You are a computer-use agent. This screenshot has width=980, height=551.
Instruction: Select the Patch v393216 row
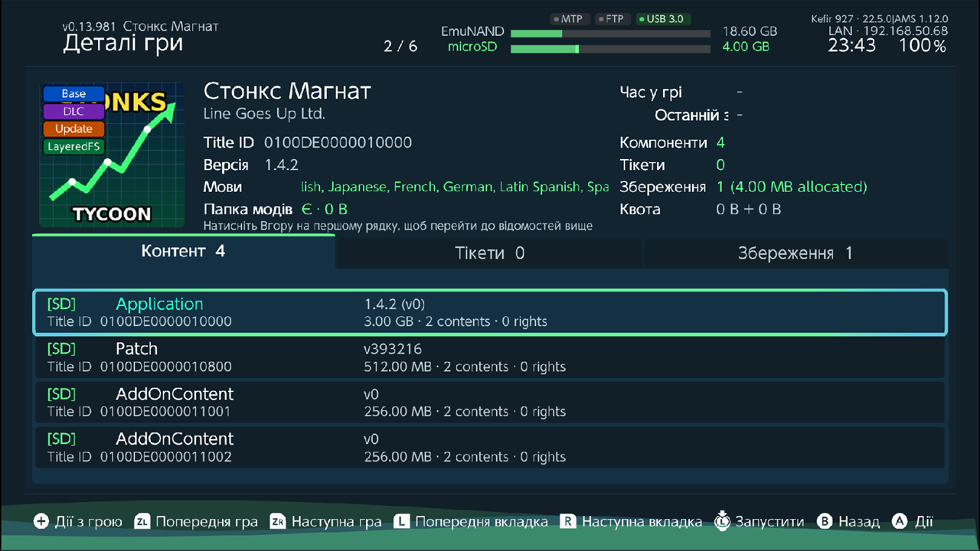[490, 357]
